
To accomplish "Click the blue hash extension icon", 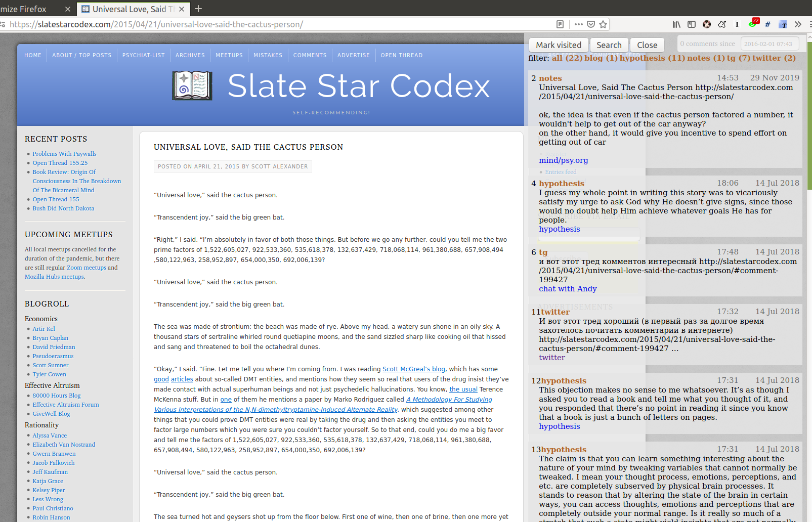I will coord(767,24).
